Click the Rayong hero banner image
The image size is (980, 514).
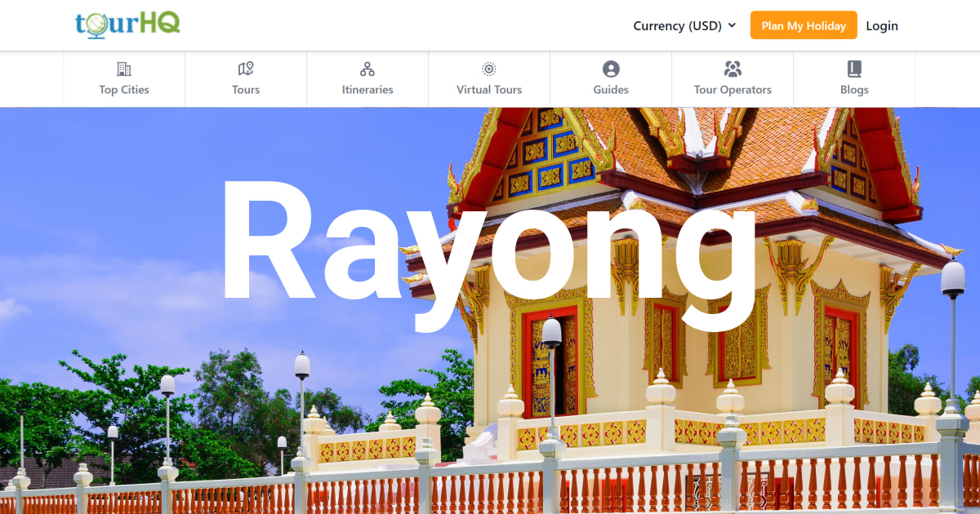point(490,310)
